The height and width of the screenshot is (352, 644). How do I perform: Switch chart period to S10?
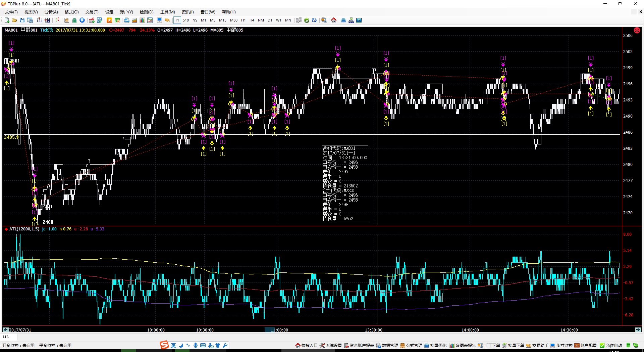(x=186, y=20)
